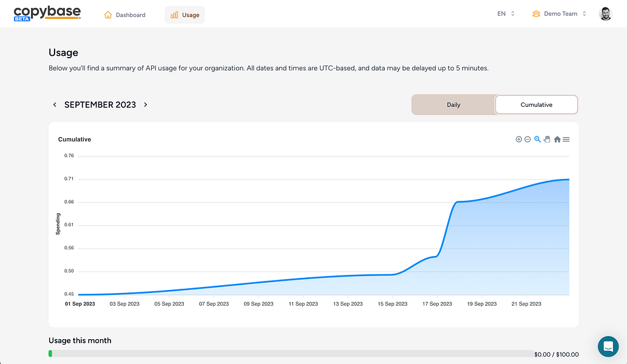
Task: Click the 17 Sep 2023 axis label
Action: point(438,304)
